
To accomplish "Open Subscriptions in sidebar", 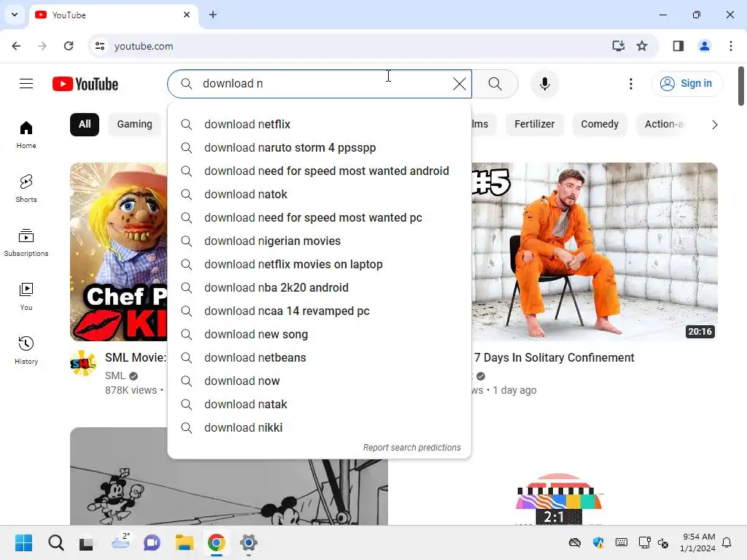I will [x=26, y=243].
